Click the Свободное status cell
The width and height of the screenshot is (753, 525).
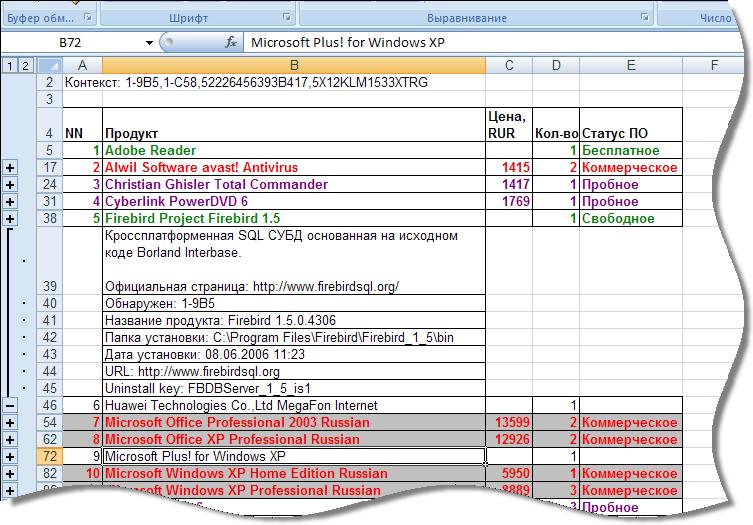click(631, 219)
